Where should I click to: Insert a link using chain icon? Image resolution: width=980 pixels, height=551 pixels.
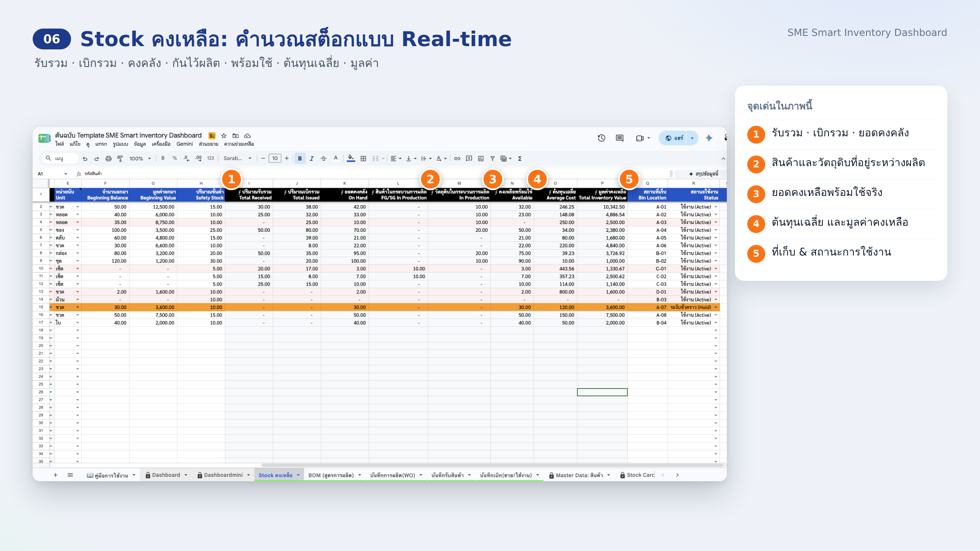(x=457, y=158)
